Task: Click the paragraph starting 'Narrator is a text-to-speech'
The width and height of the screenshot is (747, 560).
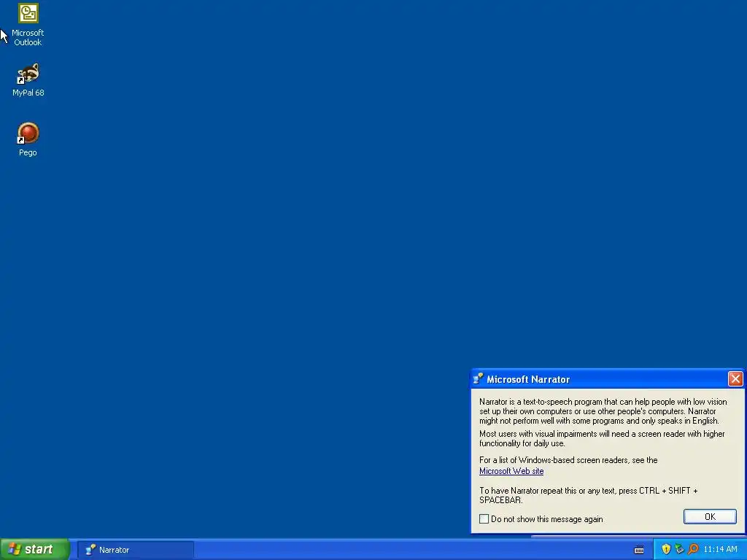Action: pyautogui.click(x=603, y=411)
